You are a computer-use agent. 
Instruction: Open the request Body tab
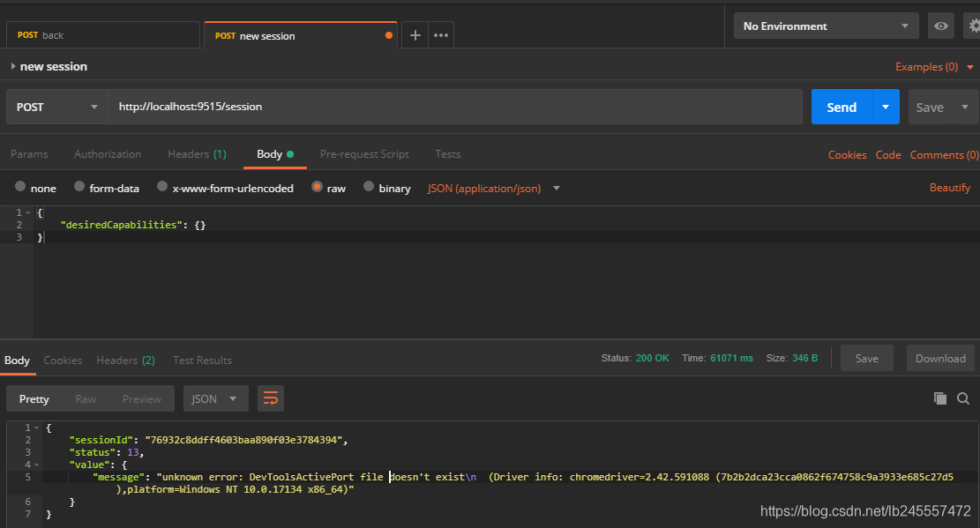tap(275, 153)
